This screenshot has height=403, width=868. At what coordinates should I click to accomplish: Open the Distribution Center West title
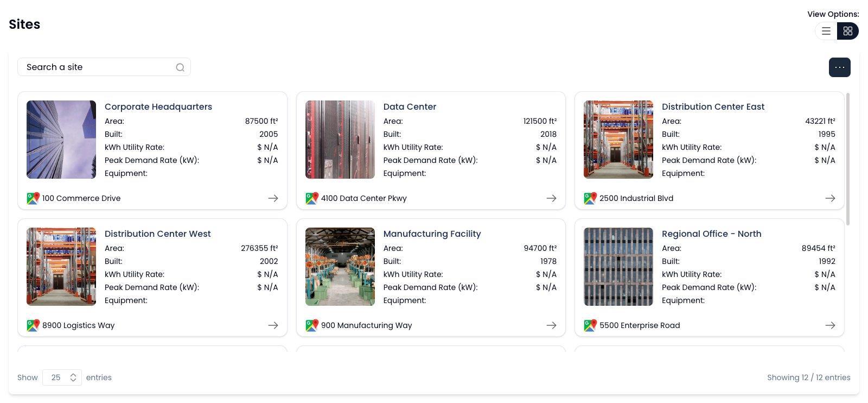(x=157, y=234)
